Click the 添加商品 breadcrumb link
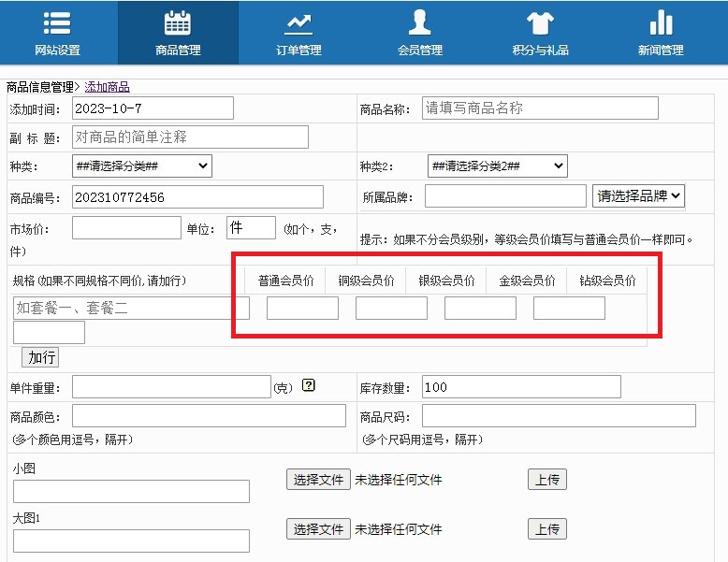The width and height of the screenshot is (728, 562). coord(107,87)
